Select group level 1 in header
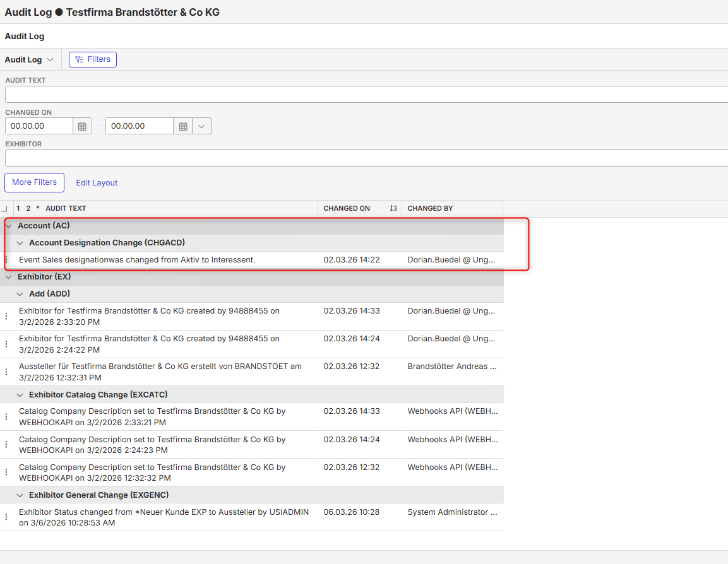 pyautogui.click(x=18, y=208)
